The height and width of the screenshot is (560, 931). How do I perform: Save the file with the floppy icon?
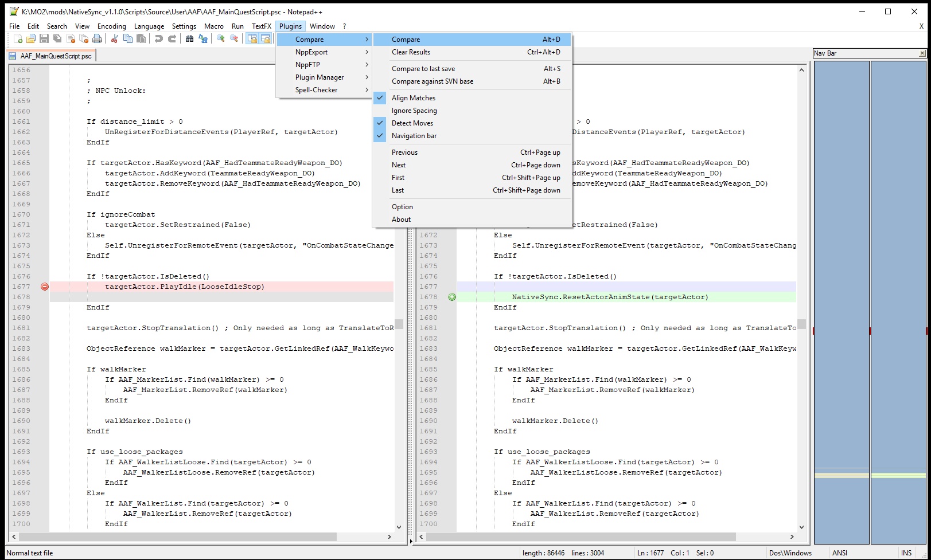[x=44, y=38]
